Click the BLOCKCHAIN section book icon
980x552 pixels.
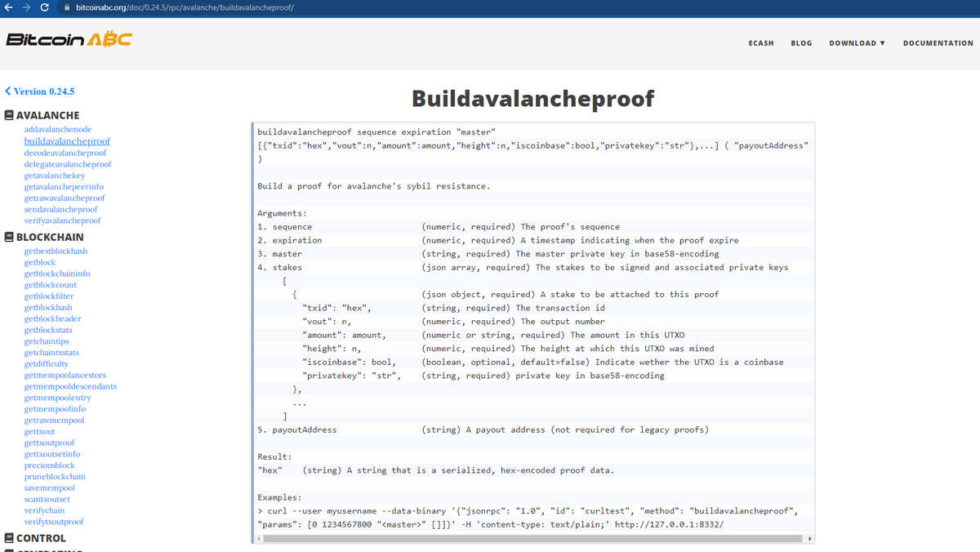(9, 238)
